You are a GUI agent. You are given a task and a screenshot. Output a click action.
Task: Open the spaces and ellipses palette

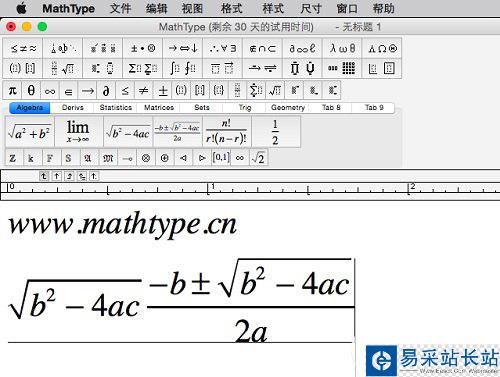pos(63,49)
